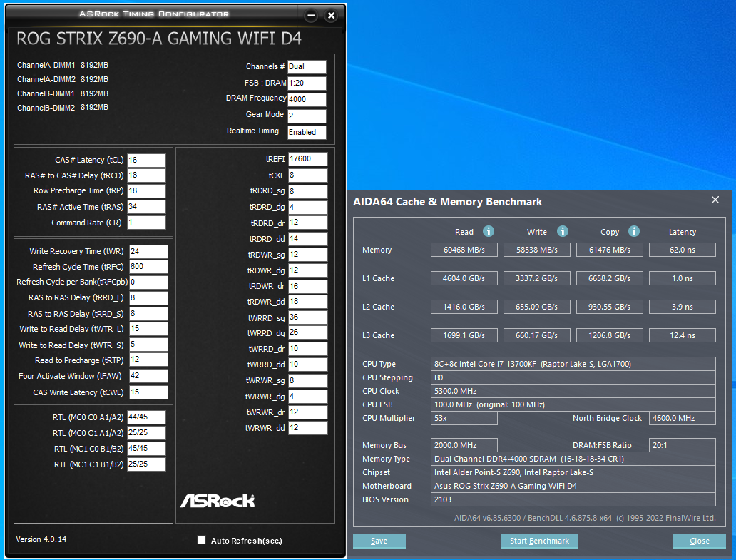Click the Memory Read value 60468 MB/s
The width and height of the screenshot is (736, 560).
tap(464, 250)
